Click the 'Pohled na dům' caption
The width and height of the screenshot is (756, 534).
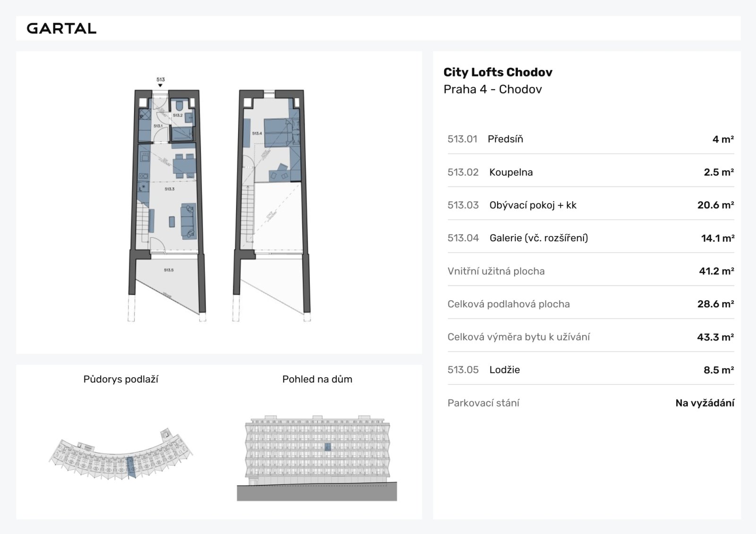tap(317, 379)
